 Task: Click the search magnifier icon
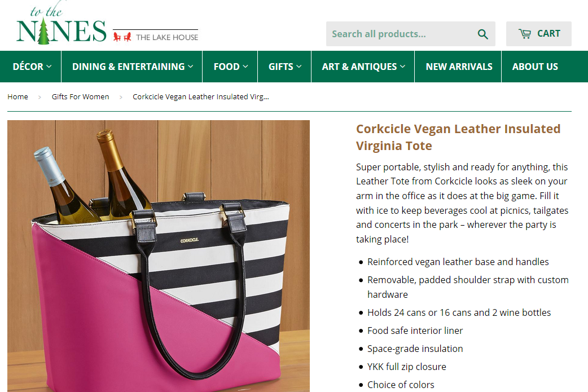(482, 34)
